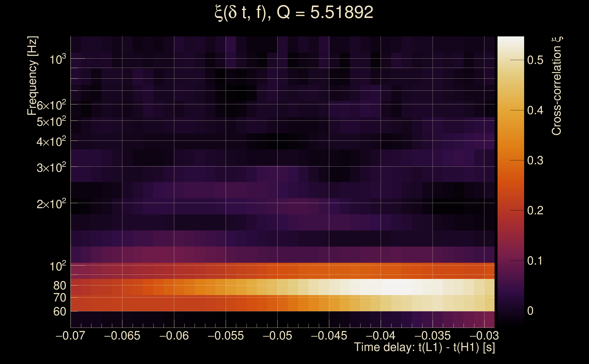Click the -0.03 label on the time delay axis
This screenshot has width=589, height=364.
click(x=484, y=336)
